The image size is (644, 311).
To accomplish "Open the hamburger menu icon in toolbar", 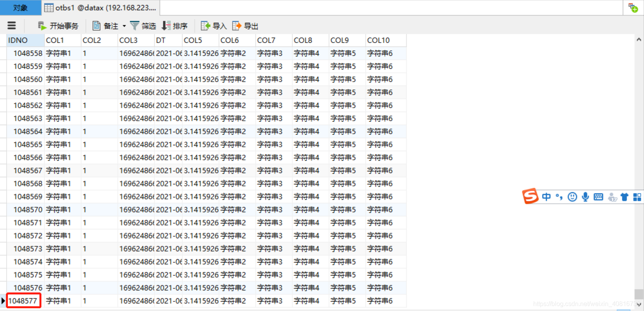I will (x=12, y=26).
